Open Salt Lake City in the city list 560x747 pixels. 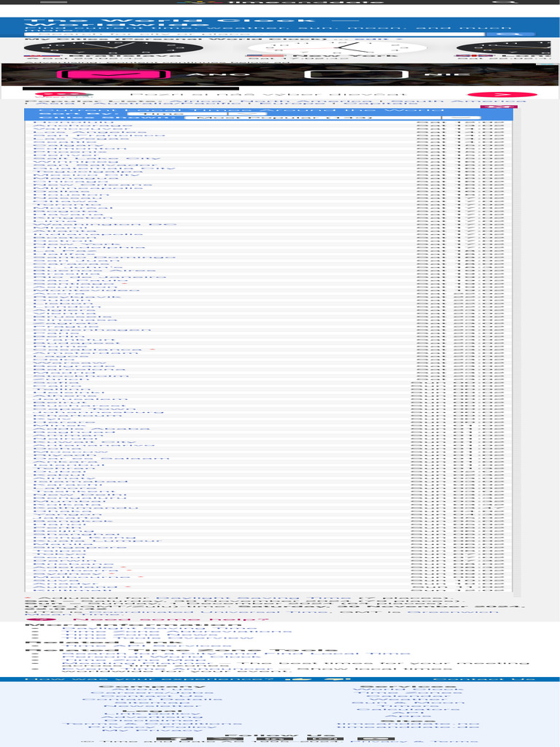coord(97,158)
